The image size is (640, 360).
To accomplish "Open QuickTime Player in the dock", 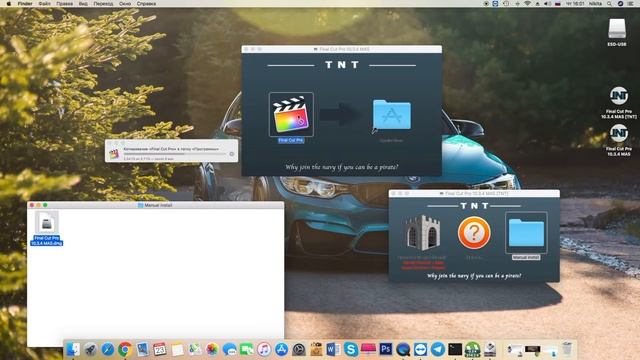I will coord(403,349).
